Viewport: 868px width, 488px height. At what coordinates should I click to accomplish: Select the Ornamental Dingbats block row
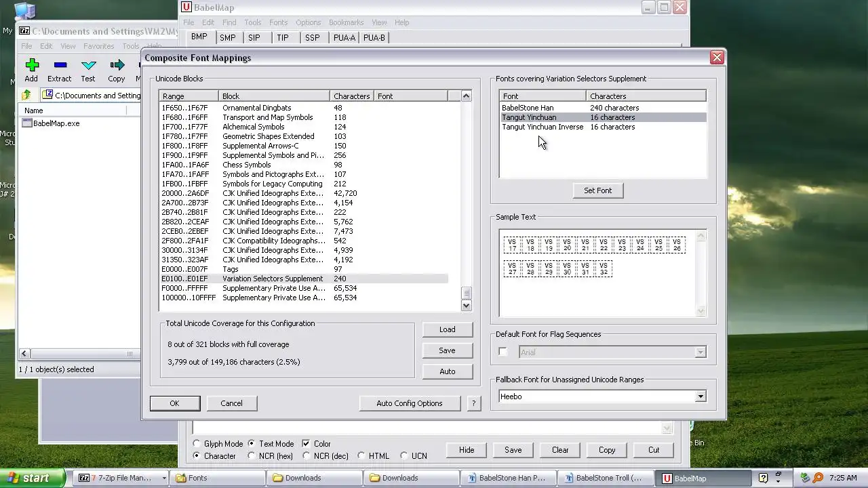pyautogui.click(x=304, y=108)
